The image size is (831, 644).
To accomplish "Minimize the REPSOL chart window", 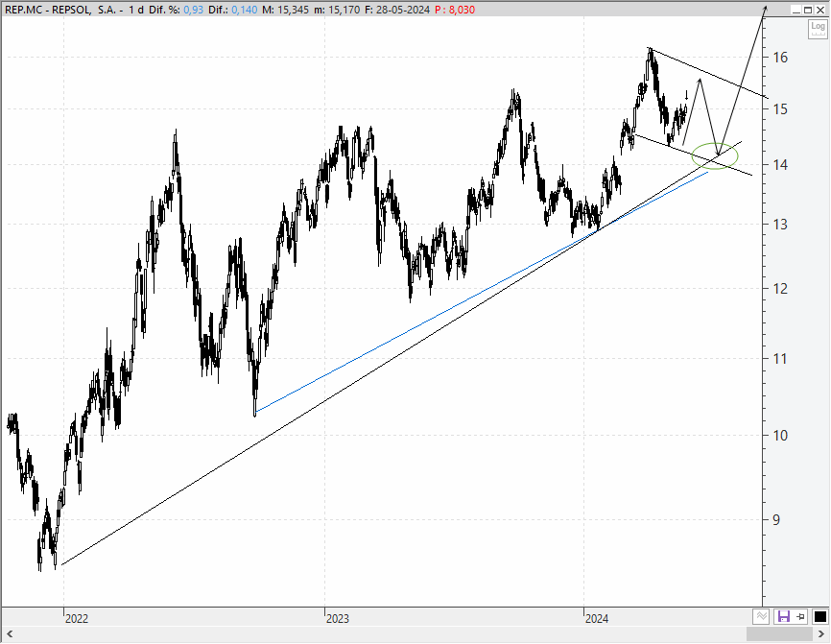I will click(795, 10).
